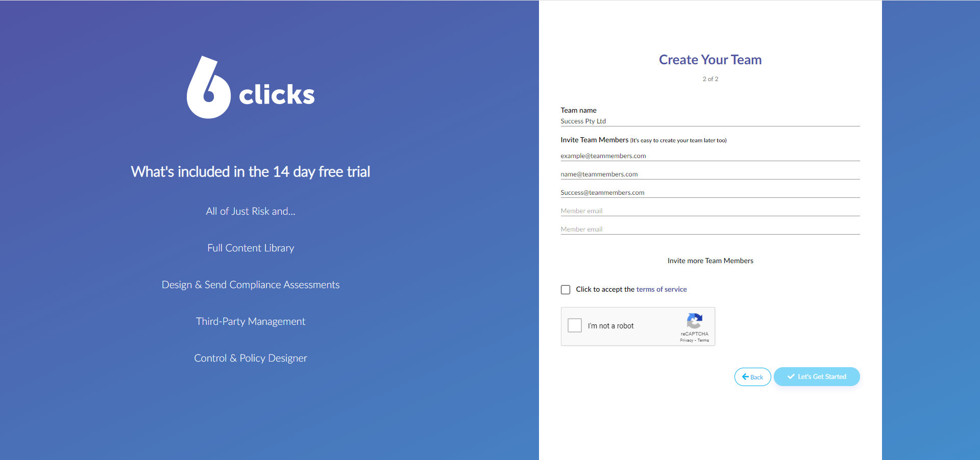Click the example@teammembers.com email field
Viewport: 980px width, 460px height.
pos(710,156)
